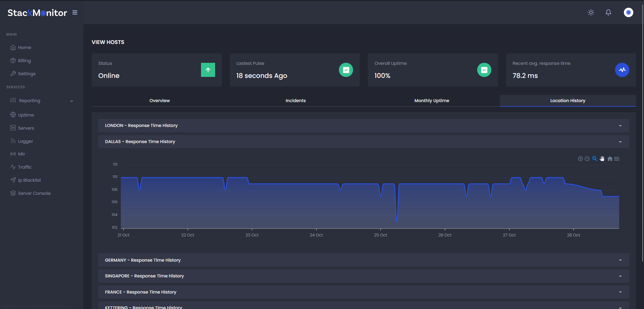Click the 28 Oct axis label
Image resolution: width=644 pixels, height=309 pixels.
[574, 235]
